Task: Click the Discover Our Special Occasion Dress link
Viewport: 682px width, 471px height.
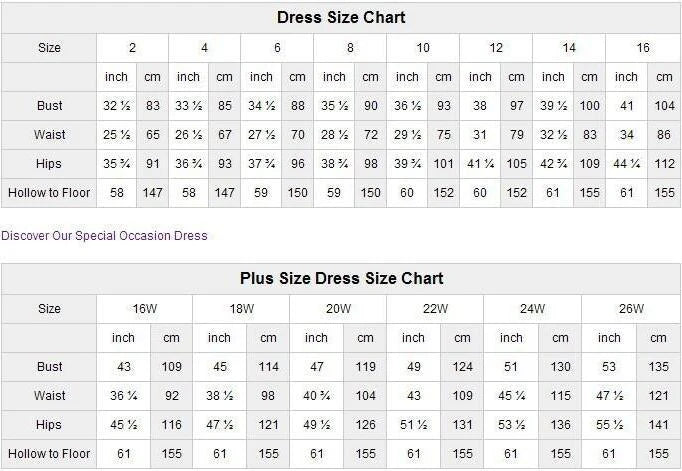Action: 104,236
